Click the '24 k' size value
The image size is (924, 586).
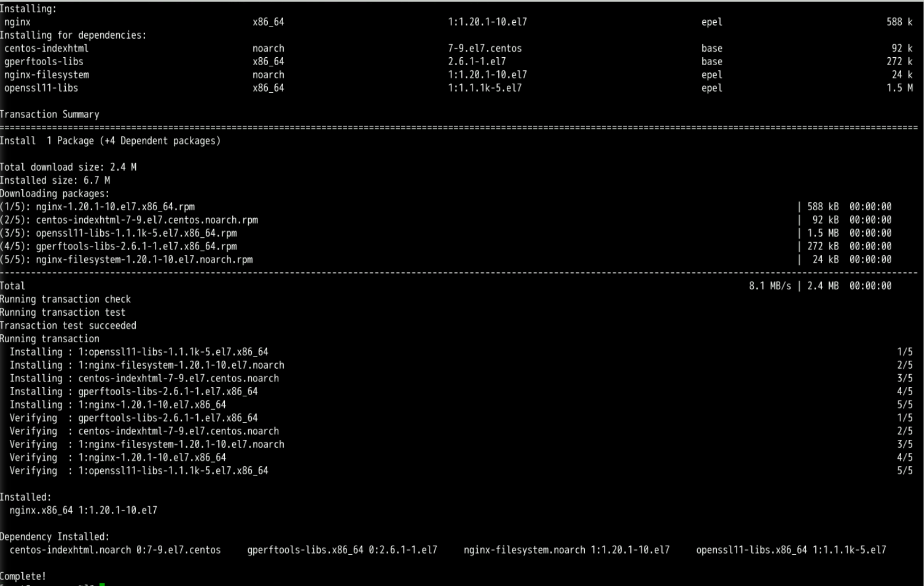[902, 75]
